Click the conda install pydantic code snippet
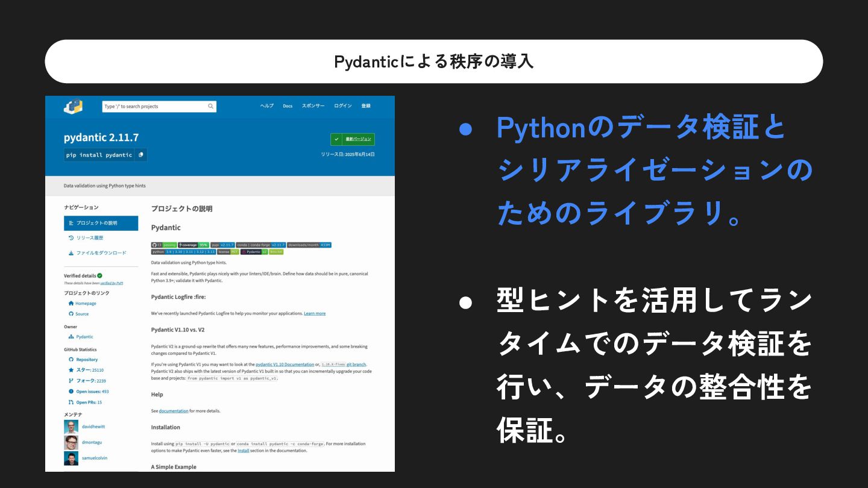The width and height of the screenshot is (868, 488). tap(280, 444)
